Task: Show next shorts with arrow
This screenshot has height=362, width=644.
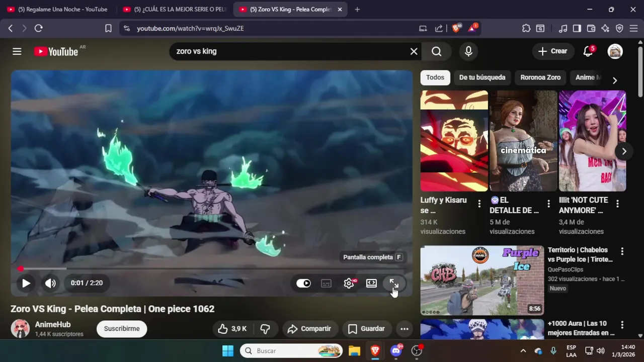Action: coord(624,151)
